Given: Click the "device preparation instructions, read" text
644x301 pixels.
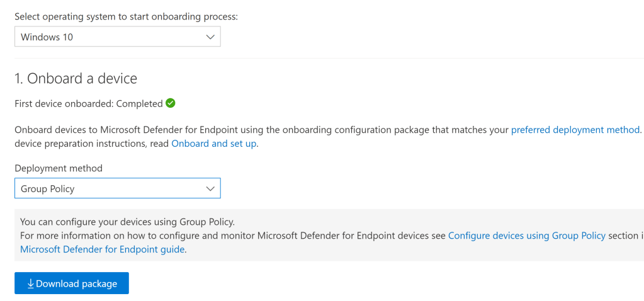Looking at the screenshot, I should point(92,144).
